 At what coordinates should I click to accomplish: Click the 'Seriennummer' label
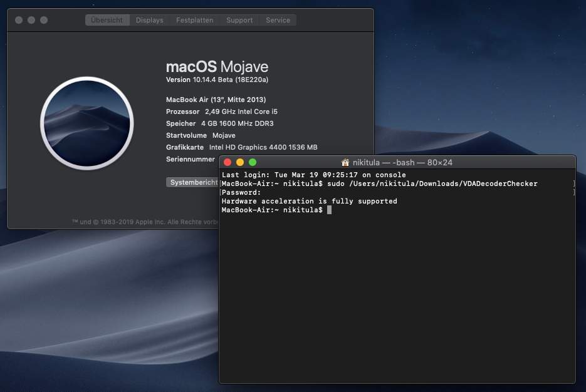191,160
